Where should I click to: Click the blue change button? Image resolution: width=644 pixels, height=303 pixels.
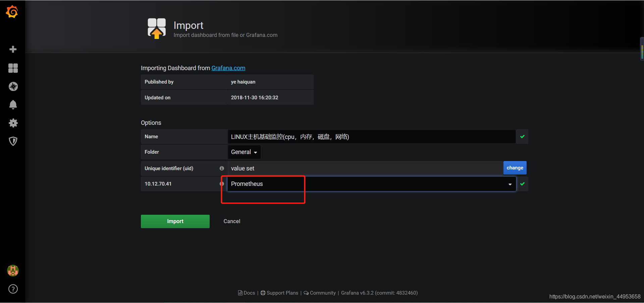(515, 168)
